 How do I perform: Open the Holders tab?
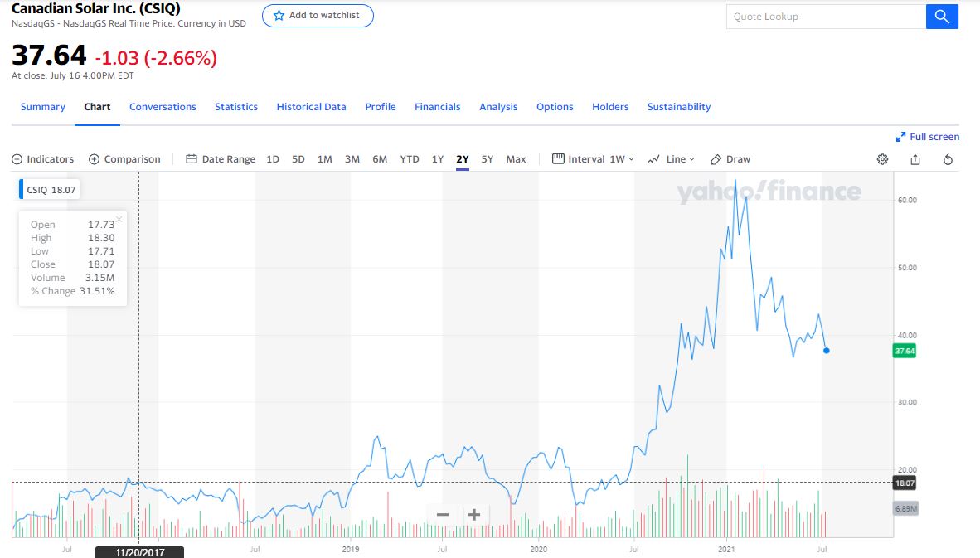point(610,107)
